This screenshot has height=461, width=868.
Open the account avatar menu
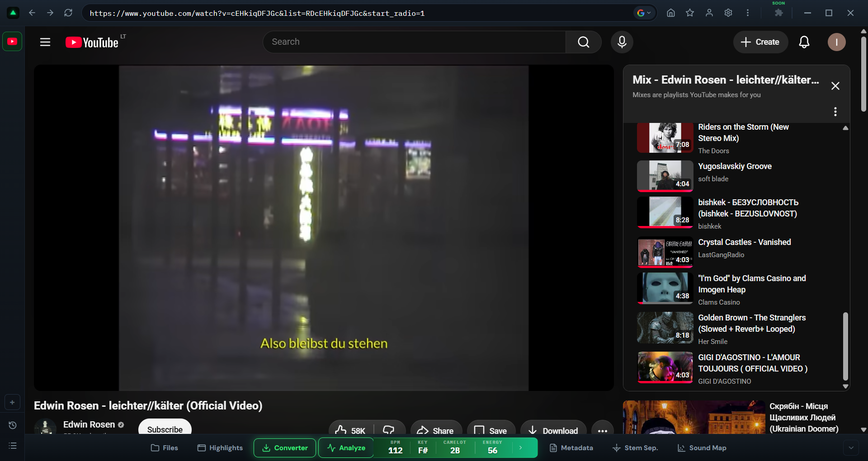click(x=837, y=42)
